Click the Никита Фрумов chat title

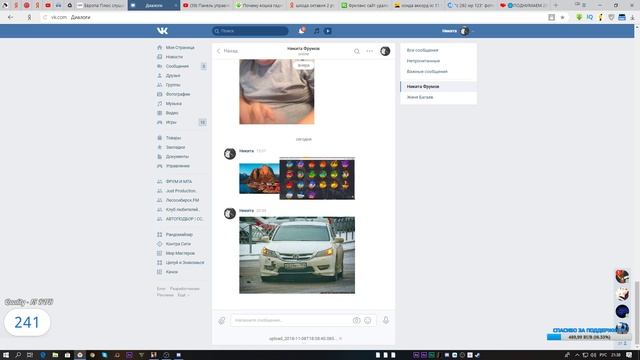(x=303, y=49)
